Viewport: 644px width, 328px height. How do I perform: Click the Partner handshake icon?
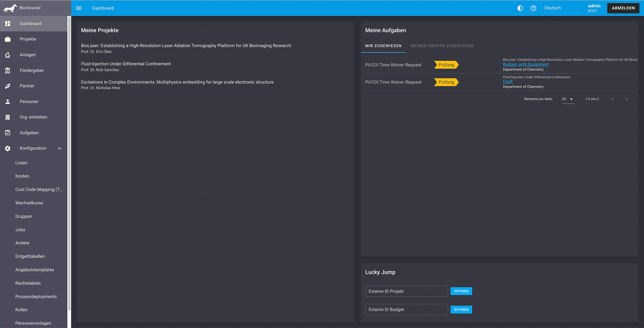(x=8, y=86)
